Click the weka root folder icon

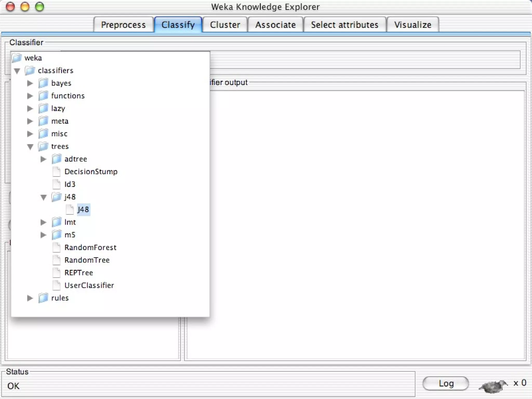pyautogui.click(x=17, y=58)
